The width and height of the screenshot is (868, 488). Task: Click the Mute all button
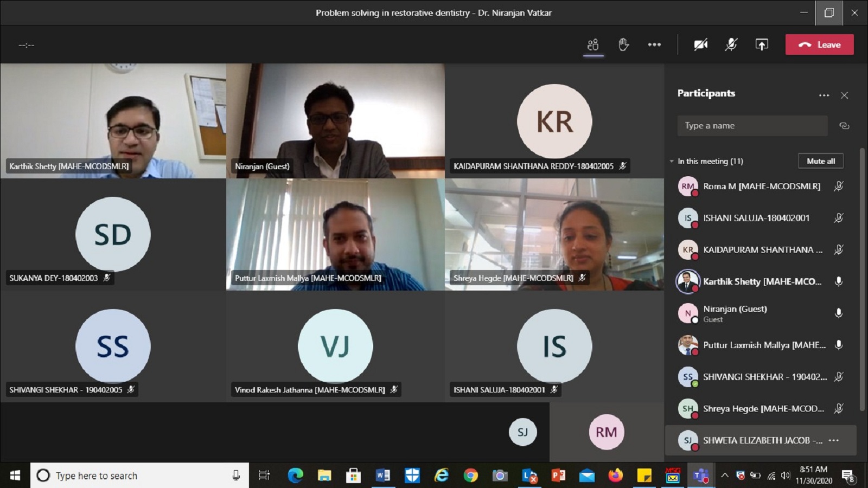pos(820,161)
